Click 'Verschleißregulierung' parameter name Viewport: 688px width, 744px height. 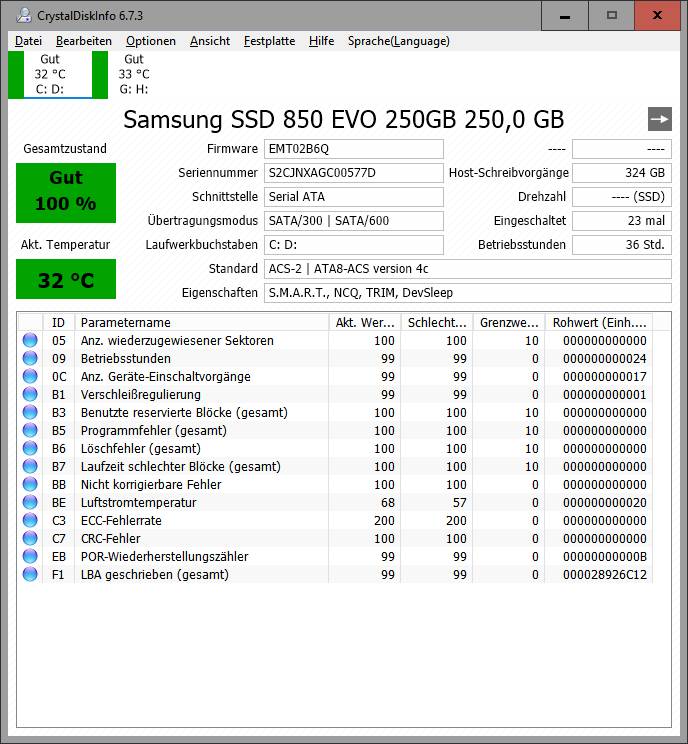click(x=140, y=395)
